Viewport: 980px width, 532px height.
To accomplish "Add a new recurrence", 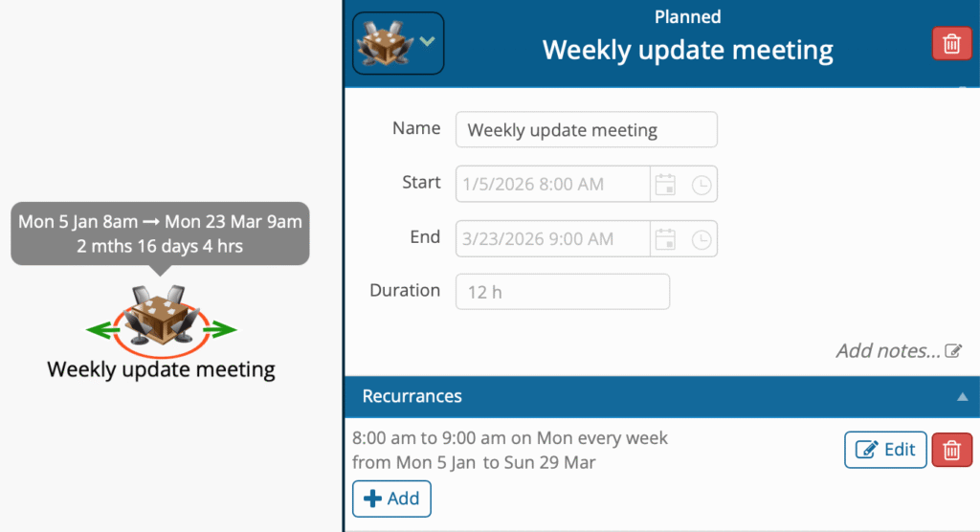I will 391,499.
